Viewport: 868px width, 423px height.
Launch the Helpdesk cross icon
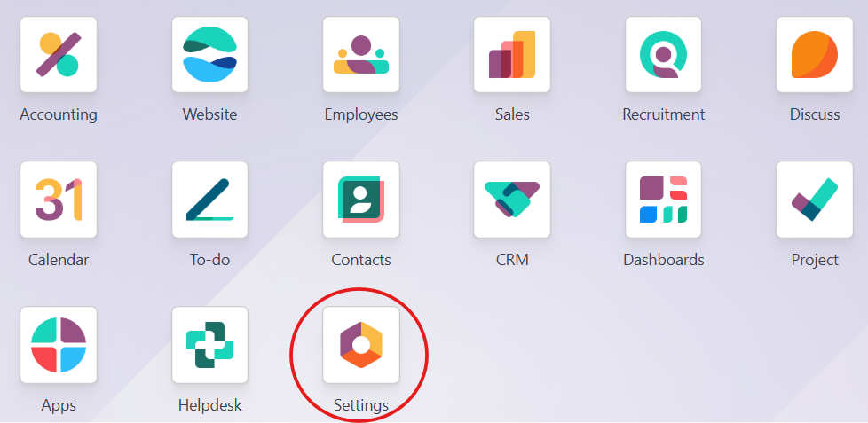point(209,345)
